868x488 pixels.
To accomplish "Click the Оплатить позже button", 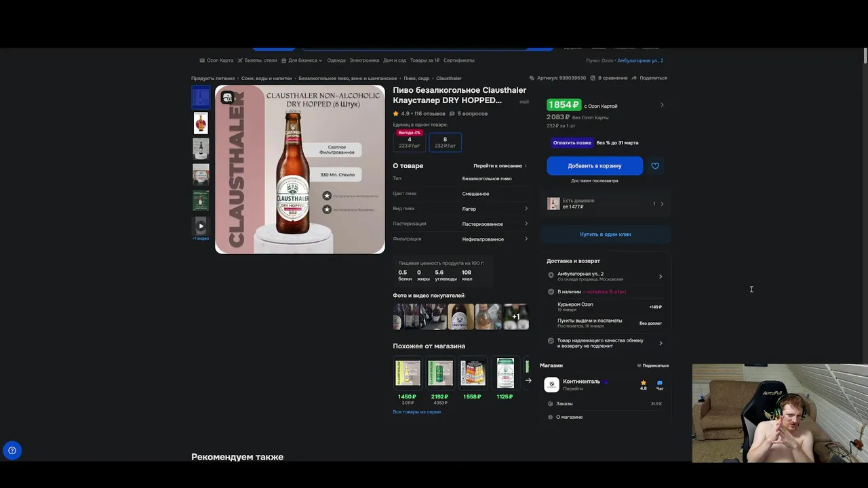I will point(572,143).
